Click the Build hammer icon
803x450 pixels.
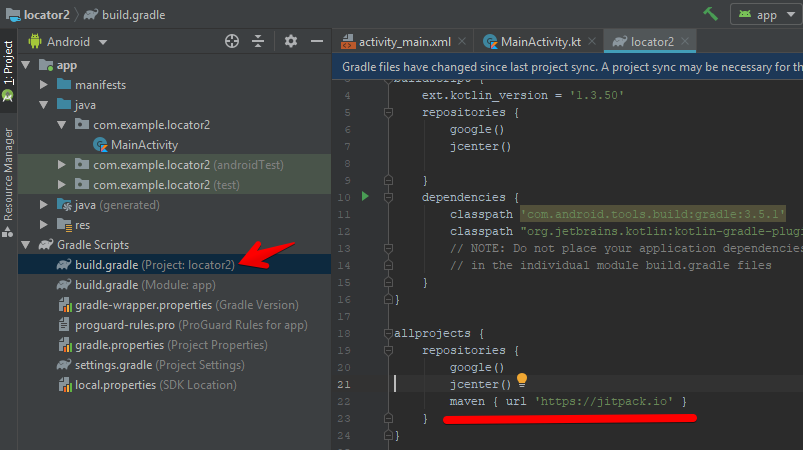tap(711, 14)
